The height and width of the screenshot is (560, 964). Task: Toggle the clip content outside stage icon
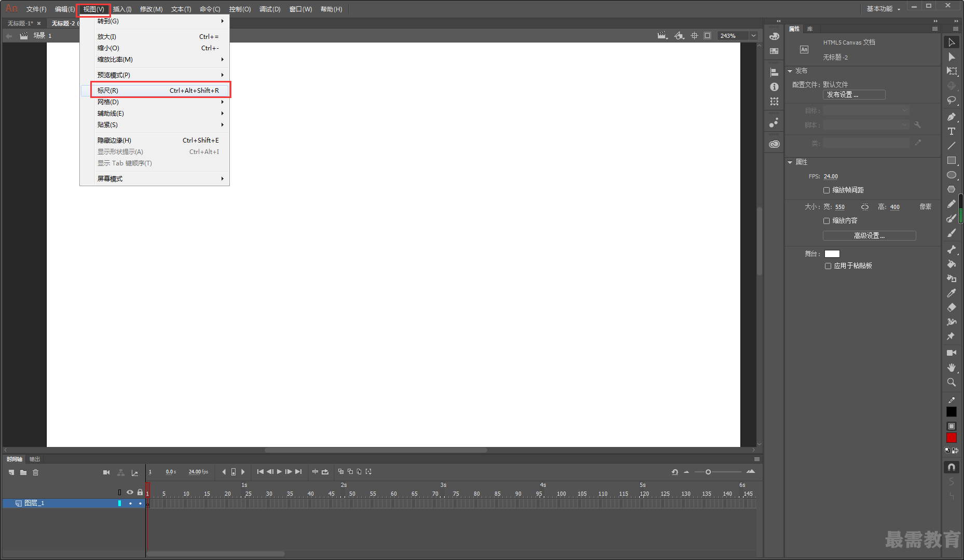coord(707,36)
